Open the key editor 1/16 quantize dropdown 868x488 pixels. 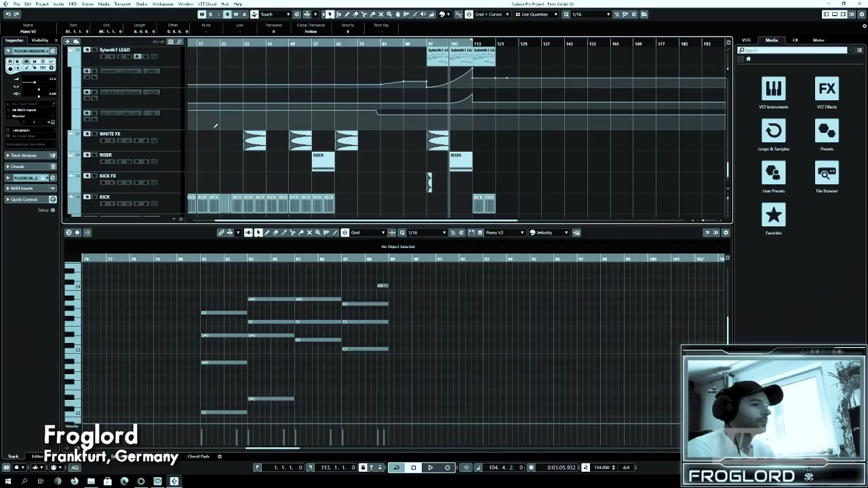click(x=427, y=232)
